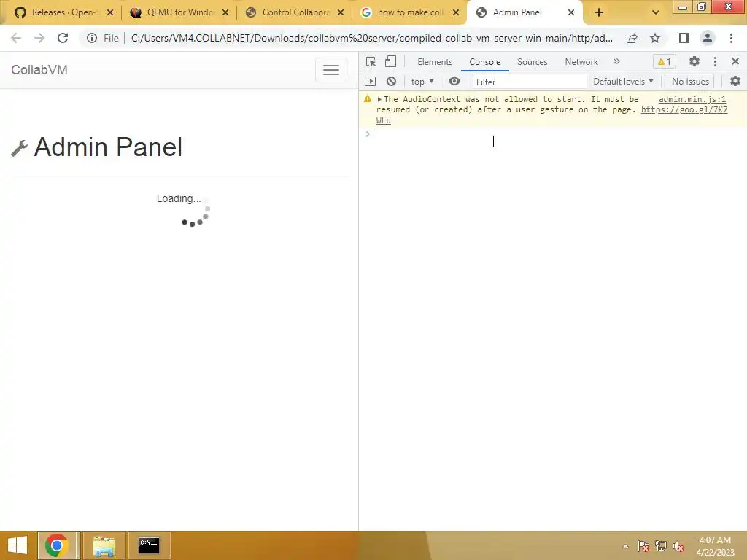Go forward in browser history
The height and width of the screenshot is (560, 747).
39,38
